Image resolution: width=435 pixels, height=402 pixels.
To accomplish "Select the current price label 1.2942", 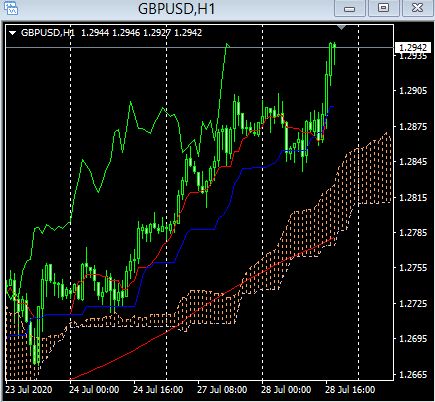I will click(412, 48).
